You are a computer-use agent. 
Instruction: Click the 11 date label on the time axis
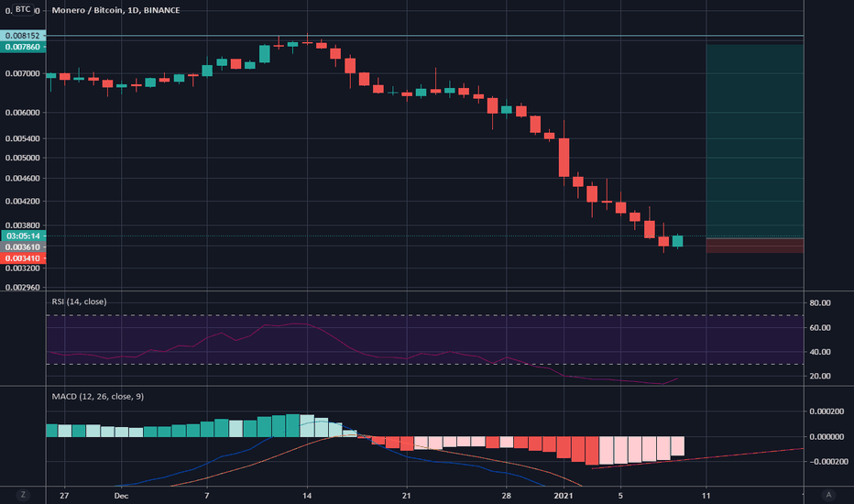coord(706,495)
